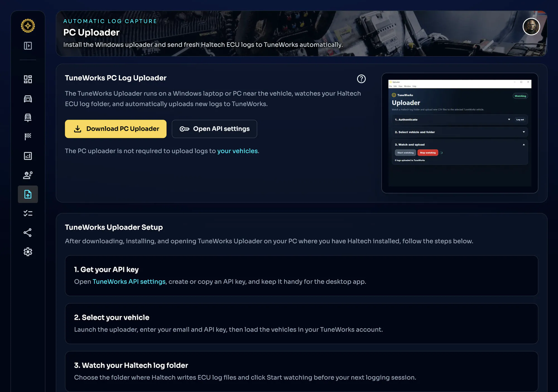Click the '2. Select your vehicle' heading
558x392 pixels.
point(112,318)
